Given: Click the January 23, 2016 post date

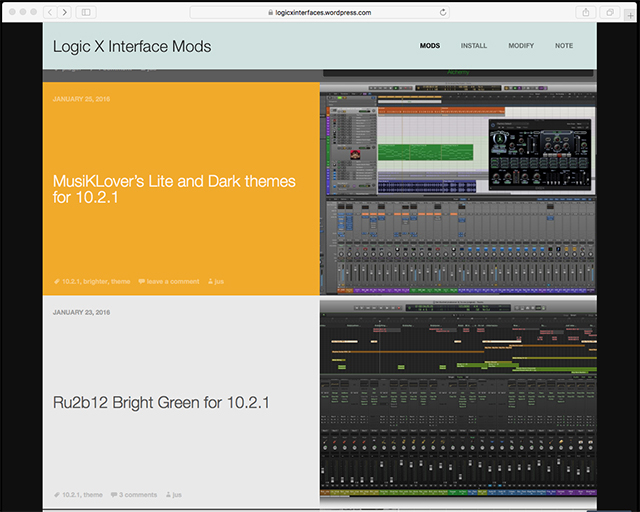Looking at the screenshot, I should point(81,312).
